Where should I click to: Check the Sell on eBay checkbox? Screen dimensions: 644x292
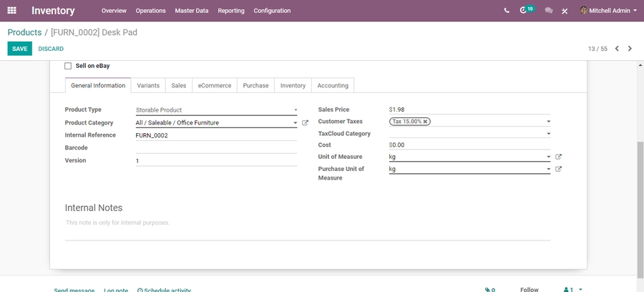point(68,66)
